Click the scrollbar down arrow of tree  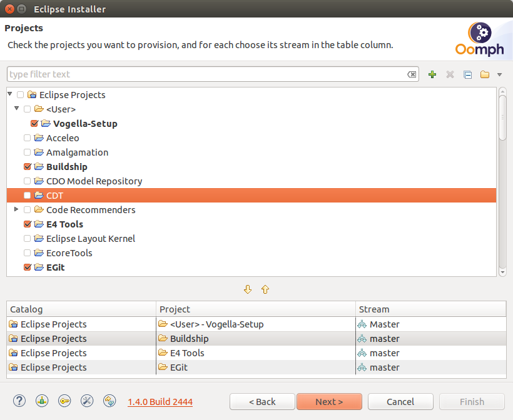click(502, 272)
